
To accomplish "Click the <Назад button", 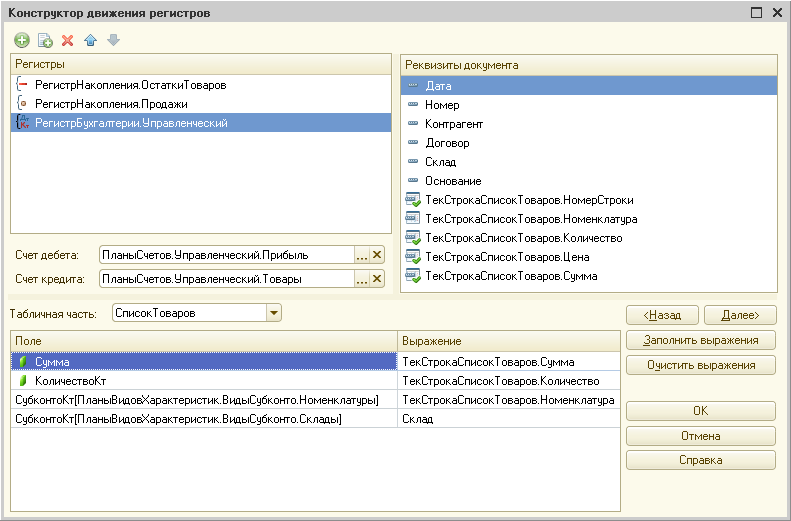I will pos(662,315).
